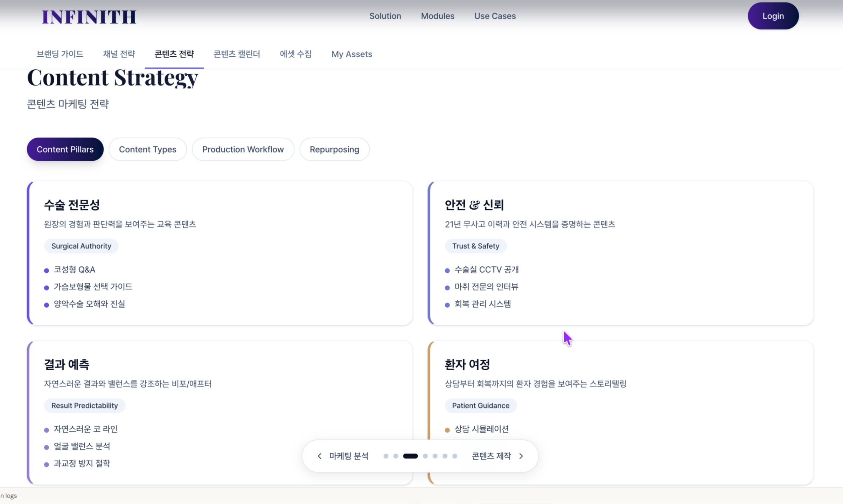The image size is (843, 504).
Task: Open the Modules nav menu
Action: 438,16
